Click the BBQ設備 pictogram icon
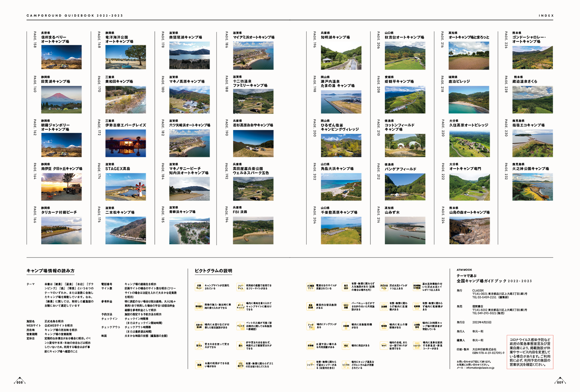 (346, 306)
